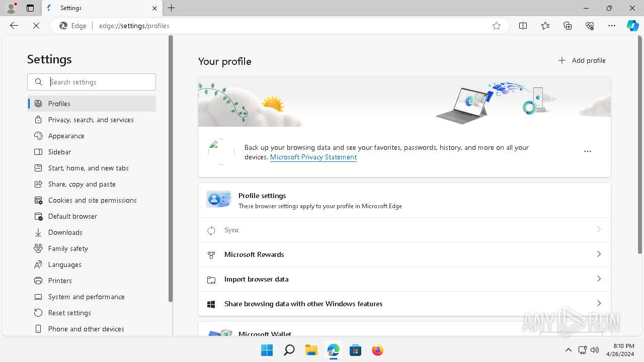
Task: Open System and performance settings
Action: tap(92, 297)
